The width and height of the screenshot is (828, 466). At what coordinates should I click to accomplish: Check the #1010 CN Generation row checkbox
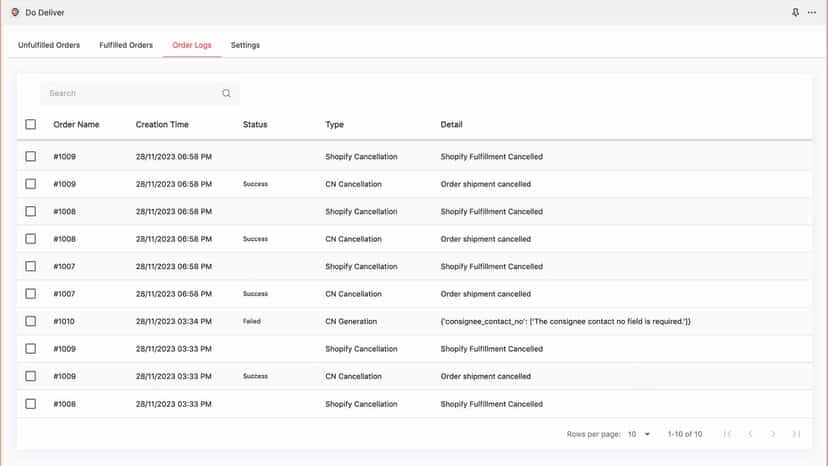31,321
